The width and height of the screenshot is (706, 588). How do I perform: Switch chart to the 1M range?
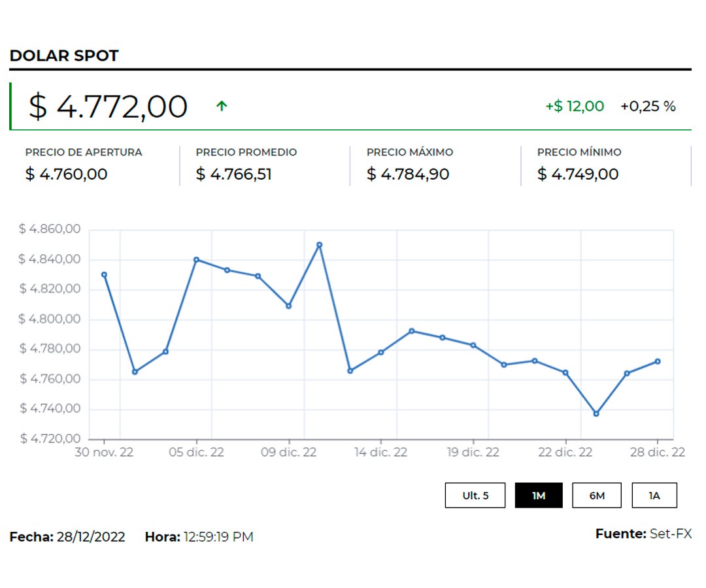[x=539, y=495]
